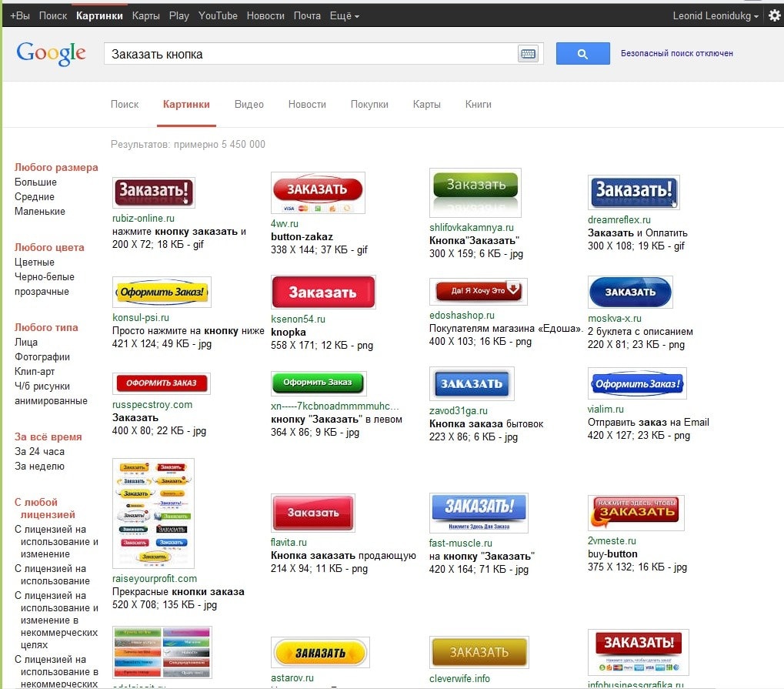Open the blue Заказать! dreamreflex.ru thumbnail

pos(633,192)
